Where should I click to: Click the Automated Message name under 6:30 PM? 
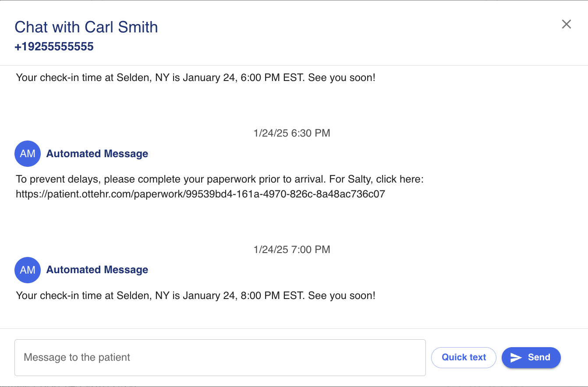point(97,154)
